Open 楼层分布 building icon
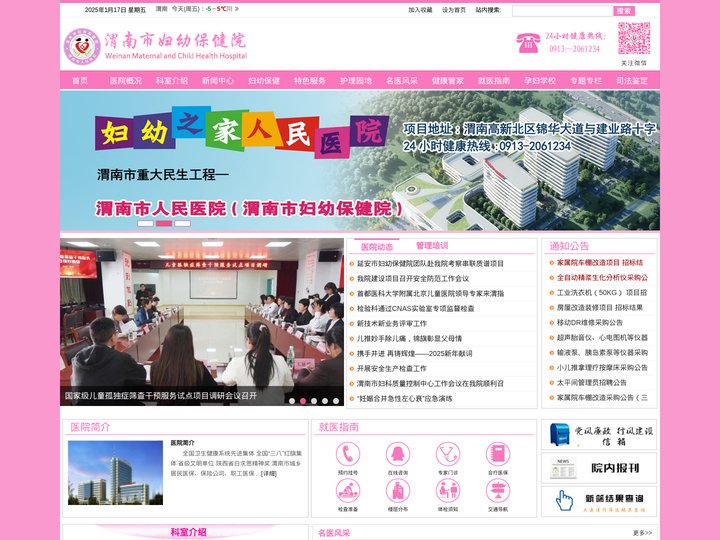 398,490
